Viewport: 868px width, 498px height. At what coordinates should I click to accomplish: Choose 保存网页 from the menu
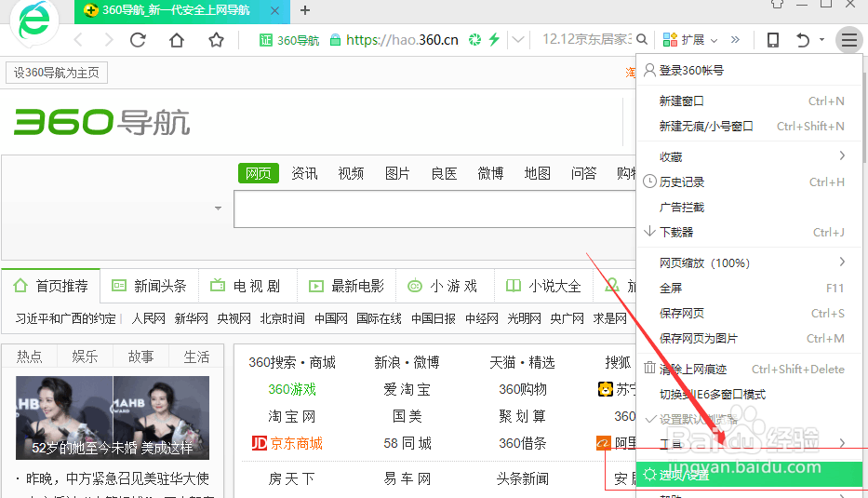[x=750, y=313]
